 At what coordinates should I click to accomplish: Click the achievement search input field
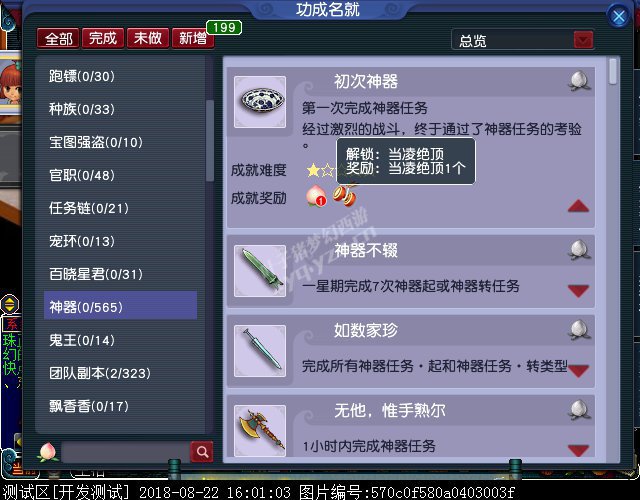coord(125,452)
